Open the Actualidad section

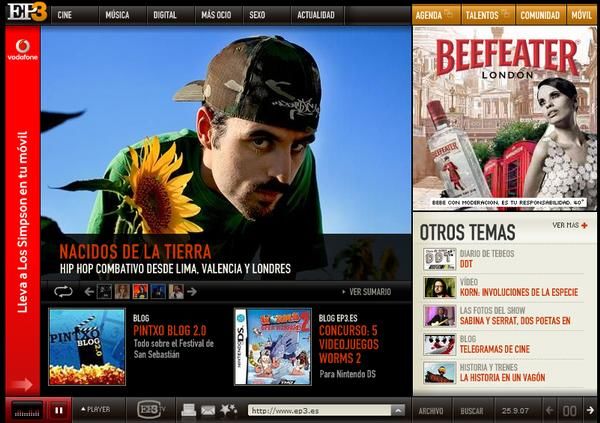[316, 15]
